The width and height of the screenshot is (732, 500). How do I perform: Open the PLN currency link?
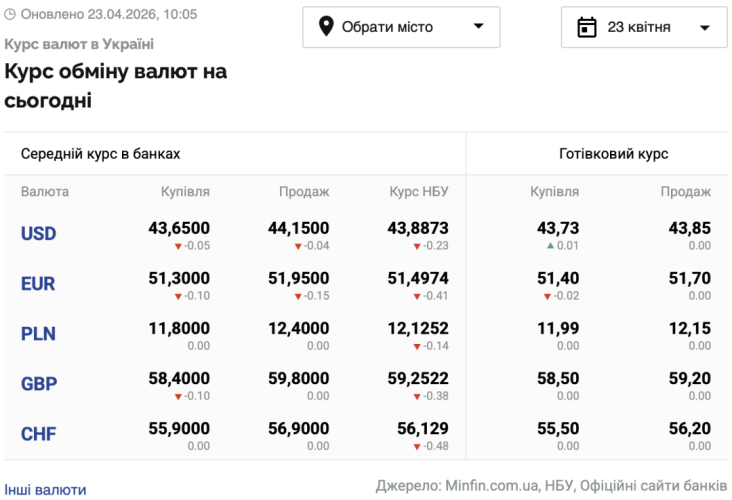coord(38,334)
